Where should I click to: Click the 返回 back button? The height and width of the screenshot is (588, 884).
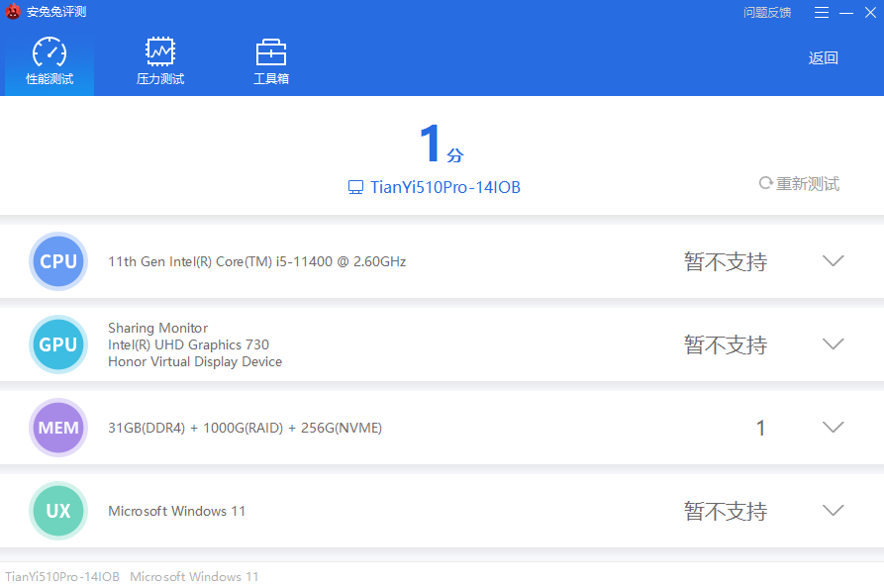click(x=823, y=57)
